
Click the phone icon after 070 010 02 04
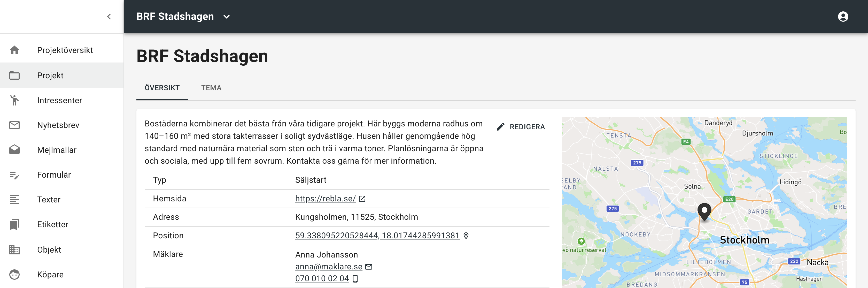[355, 278]
